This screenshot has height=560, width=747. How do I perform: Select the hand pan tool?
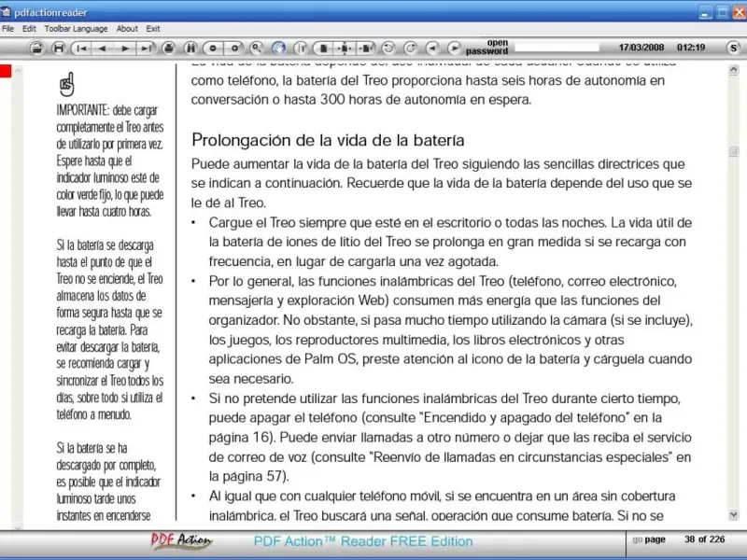coord(278,49)
